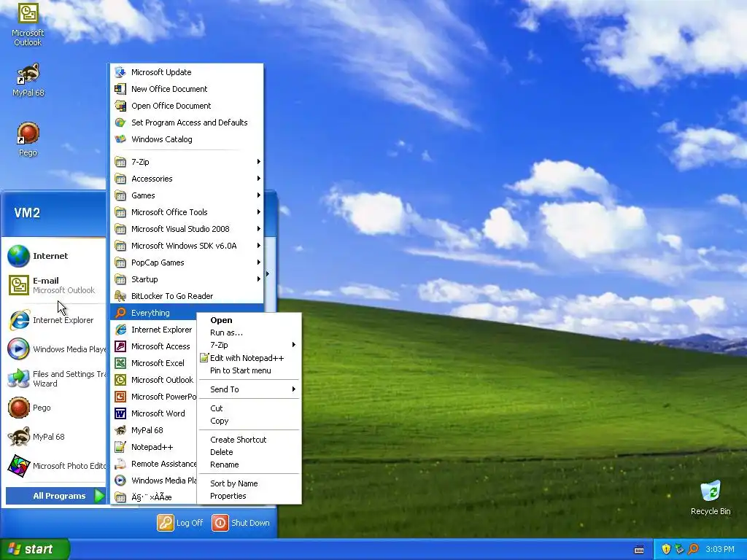Expand the Games program folder
Viewport: 747px width, 560px height.
click(x=187, y=195)
